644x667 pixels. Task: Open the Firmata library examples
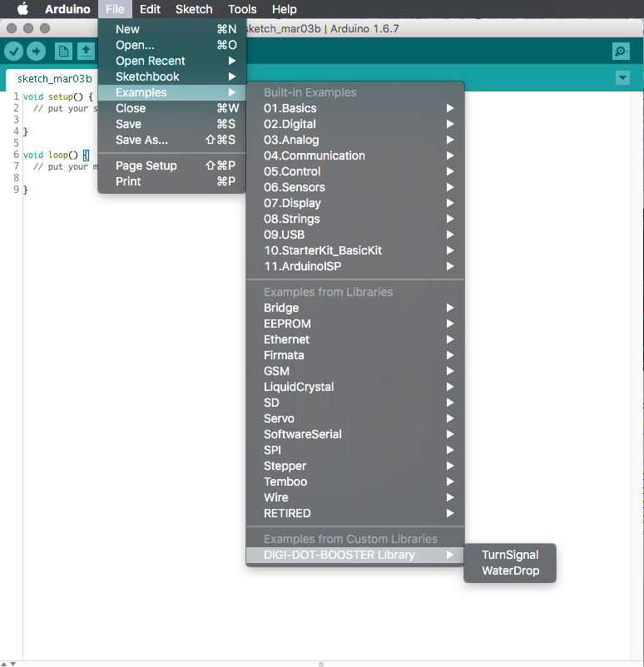[x=355, y=355]
